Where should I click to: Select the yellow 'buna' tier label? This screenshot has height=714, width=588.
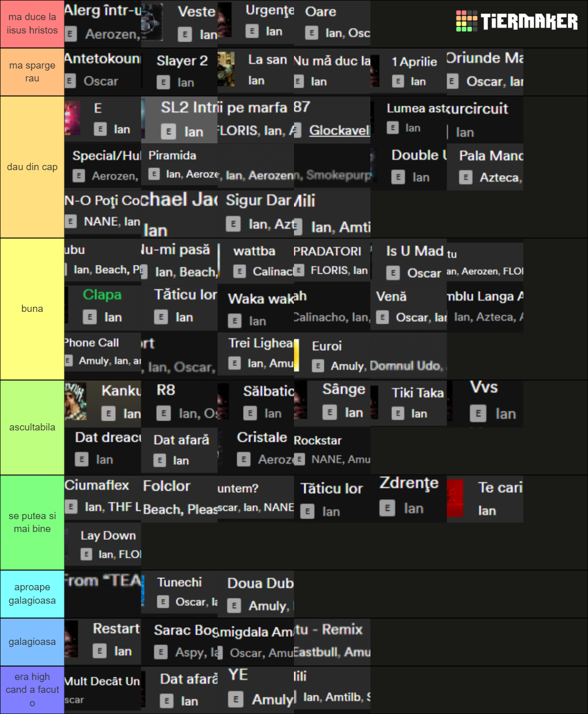(x=32, y=309)
